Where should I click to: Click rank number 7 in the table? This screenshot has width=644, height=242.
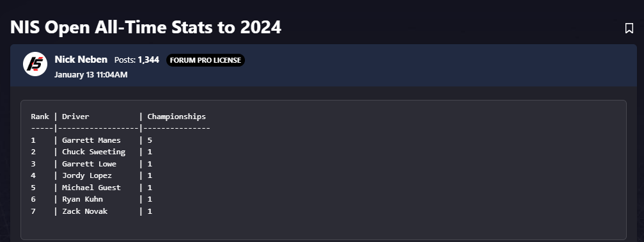(x=33, y=211)
